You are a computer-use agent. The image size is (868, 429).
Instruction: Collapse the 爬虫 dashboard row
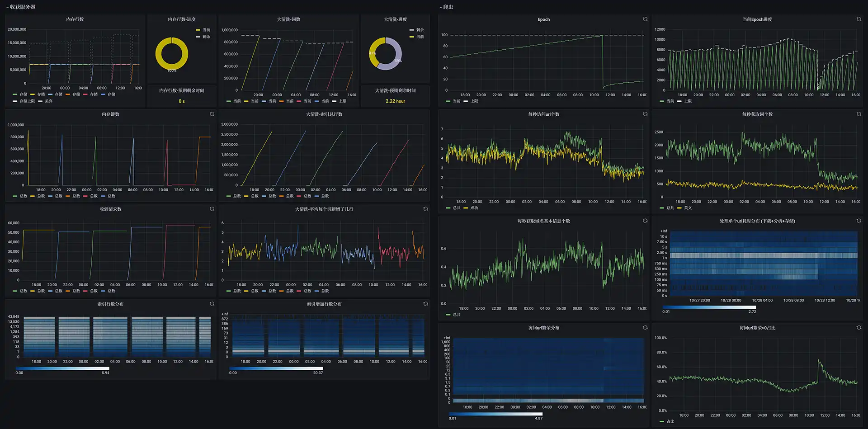click(446, 7)
